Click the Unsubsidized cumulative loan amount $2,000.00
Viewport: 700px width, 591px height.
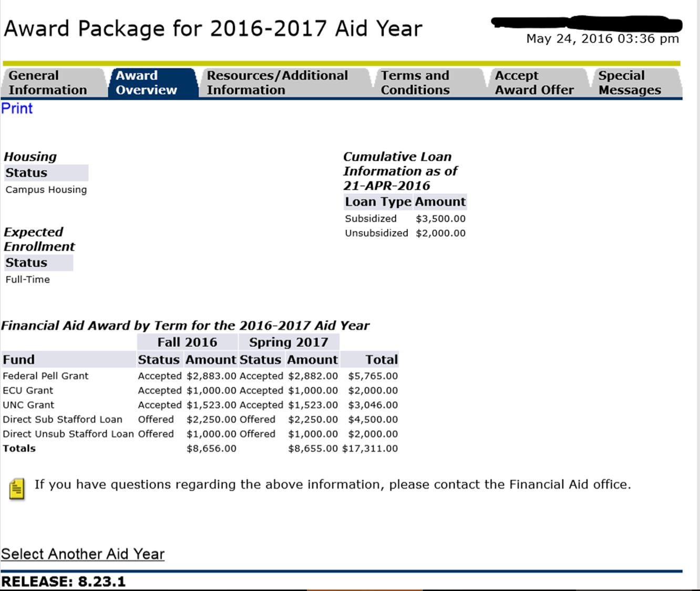click(x=440, y=233)
